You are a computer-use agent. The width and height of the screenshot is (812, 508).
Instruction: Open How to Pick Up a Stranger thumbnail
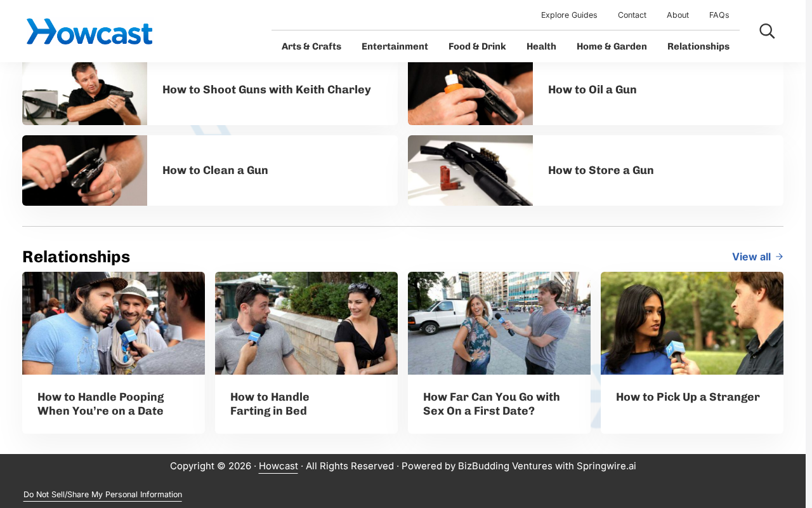(x=692, y=323)
